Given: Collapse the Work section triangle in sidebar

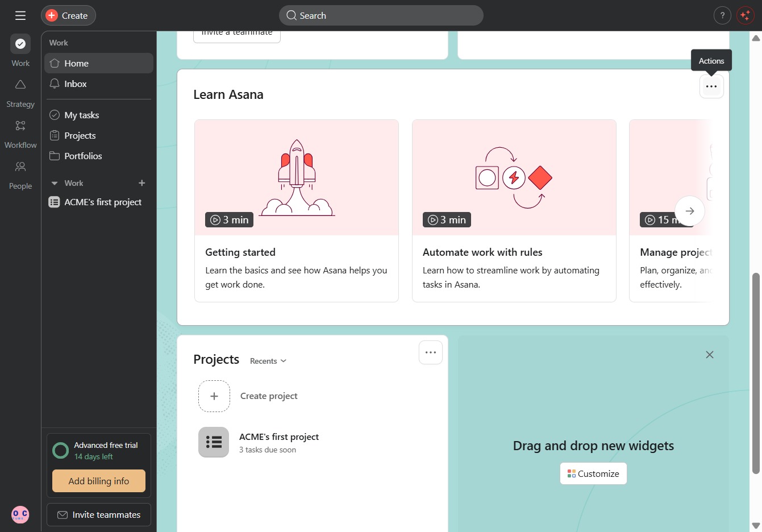Looking at the screenshot, I should (x=55, y=183).
